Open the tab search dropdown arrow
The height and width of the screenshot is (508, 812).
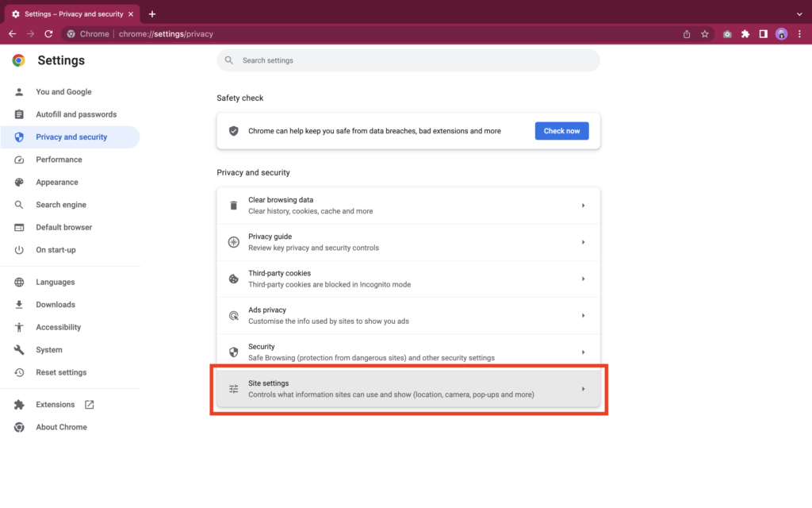tap(798, 13)
